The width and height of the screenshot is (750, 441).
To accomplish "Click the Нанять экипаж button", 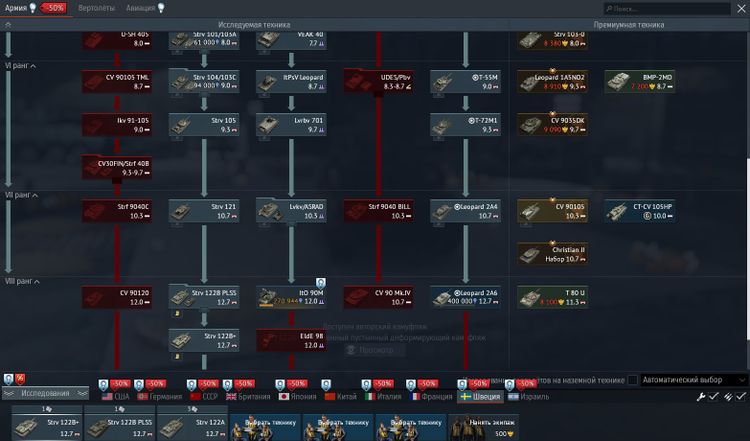I will coord(491,424).
